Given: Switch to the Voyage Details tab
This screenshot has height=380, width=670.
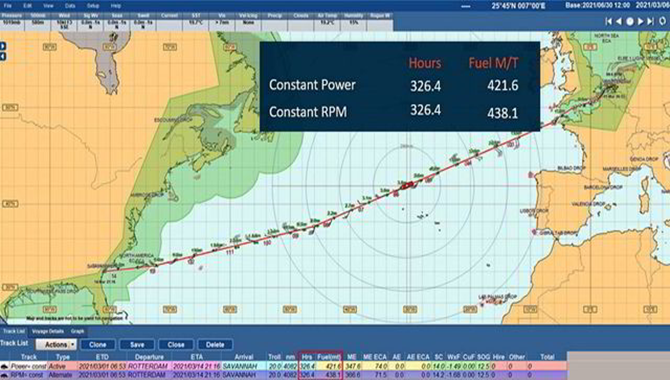Looking at the screenshot, I should pos(48,331).
